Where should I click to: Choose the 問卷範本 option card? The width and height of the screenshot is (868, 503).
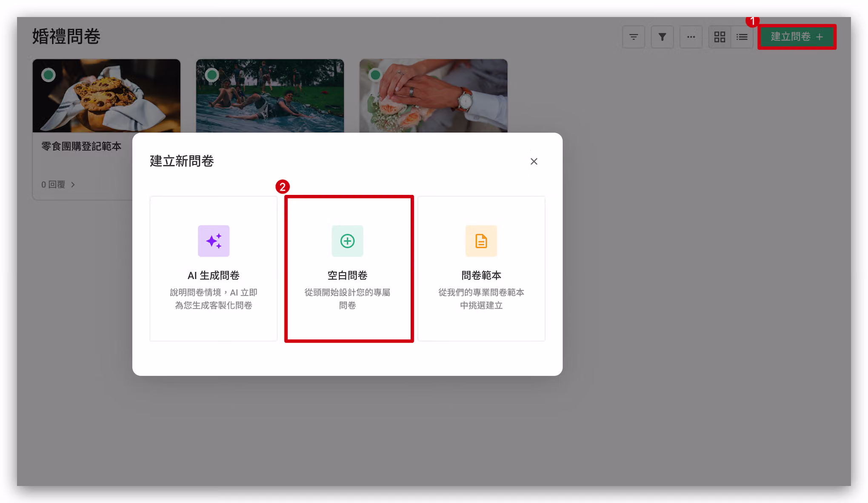point(481,269)
